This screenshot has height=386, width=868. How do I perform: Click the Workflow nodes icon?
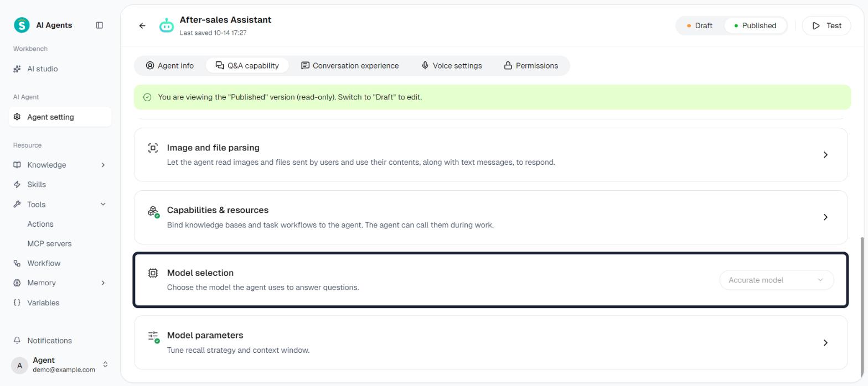click(17, 263)
